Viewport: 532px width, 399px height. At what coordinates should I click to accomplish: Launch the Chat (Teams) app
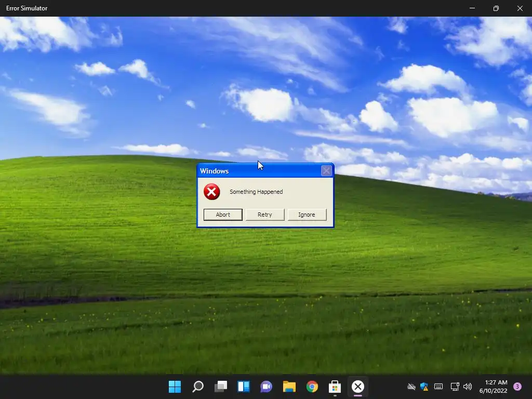pos(267,387)
